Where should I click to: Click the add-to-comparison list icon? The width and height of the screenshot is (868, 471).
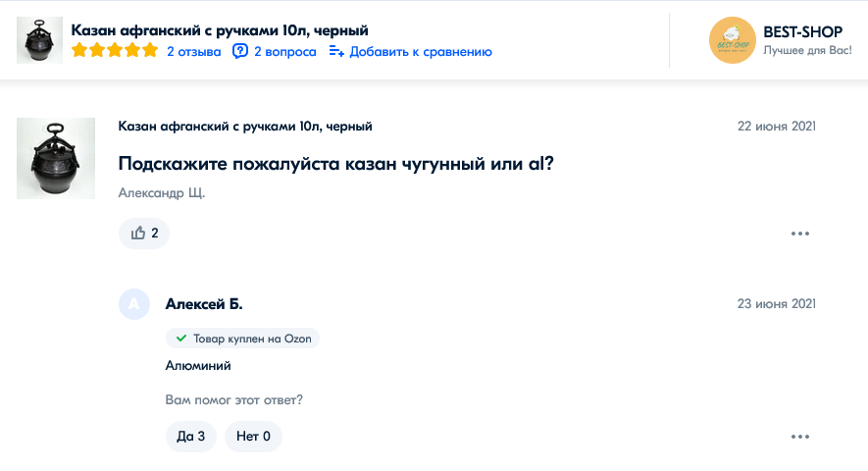click(x=336, y=51)
